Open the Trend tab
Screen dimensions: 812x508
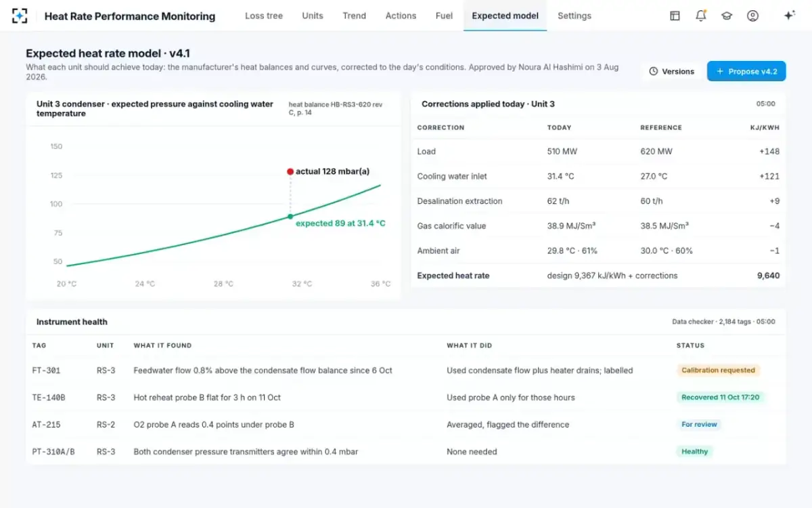coord(354,16)
